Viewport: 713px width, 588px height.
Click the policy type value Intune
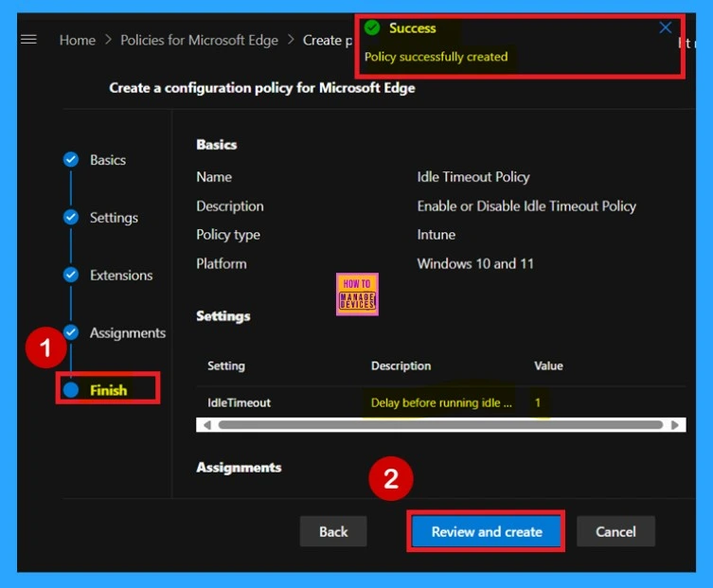click(437, 235)
